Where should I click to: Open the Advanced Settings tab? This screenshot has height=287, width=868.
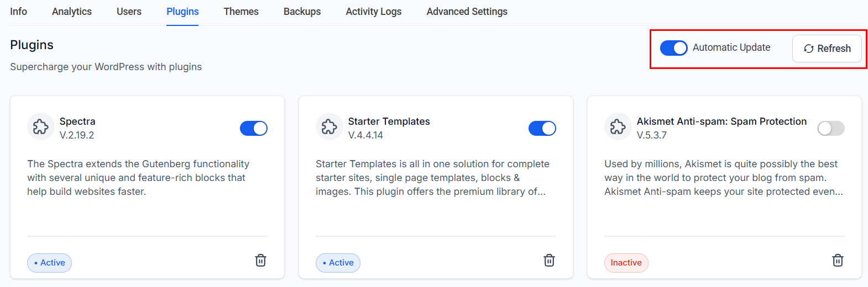point(467,12)
